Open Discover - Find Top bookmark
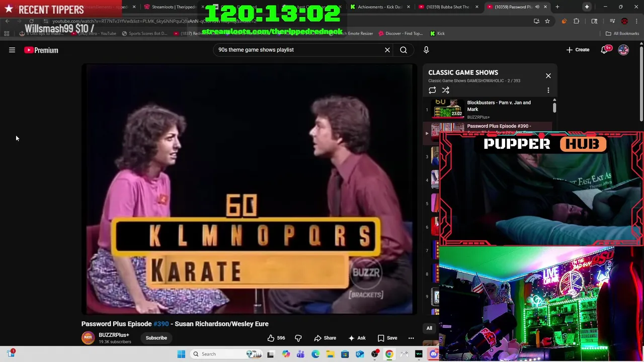The image size is (644, 362). click(400, 34)
